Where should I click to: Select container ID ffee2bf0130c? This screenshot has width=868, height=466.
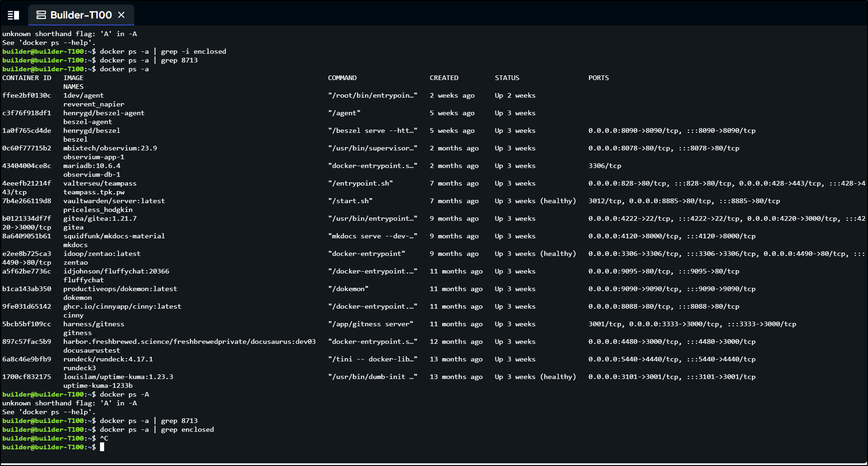click(x=27, y=95)
